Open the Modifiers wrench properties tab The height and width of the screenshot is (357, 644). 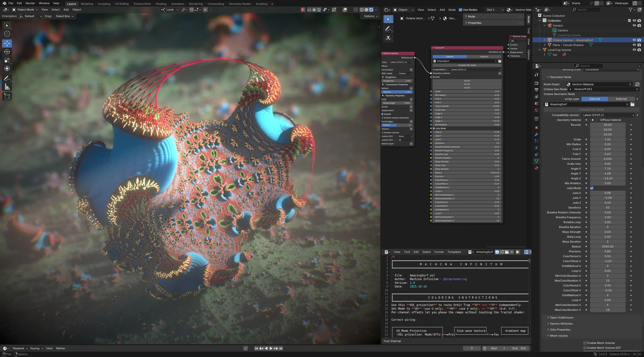pyautogui.click(x=536, y=134)
